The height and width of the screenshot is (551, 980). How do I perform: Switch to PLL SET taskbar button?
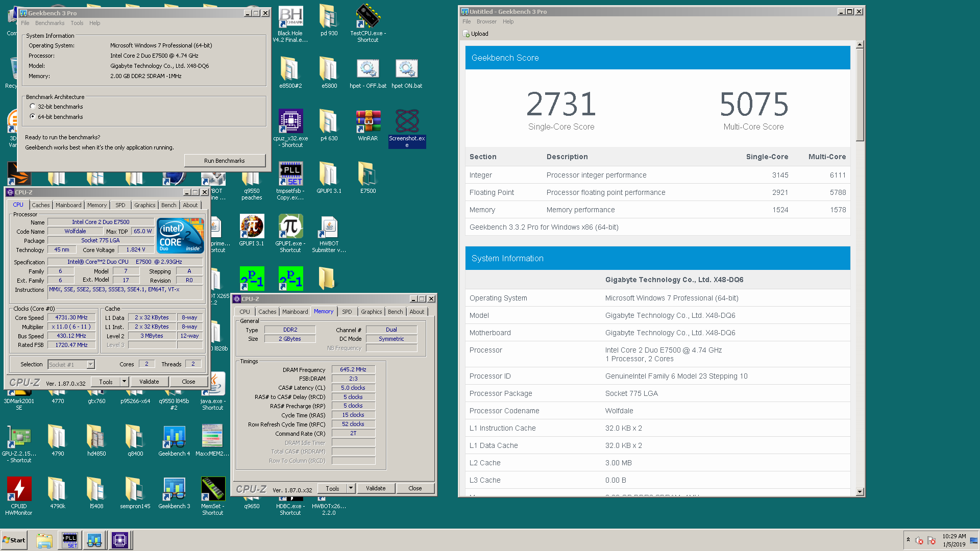point(70,540)
